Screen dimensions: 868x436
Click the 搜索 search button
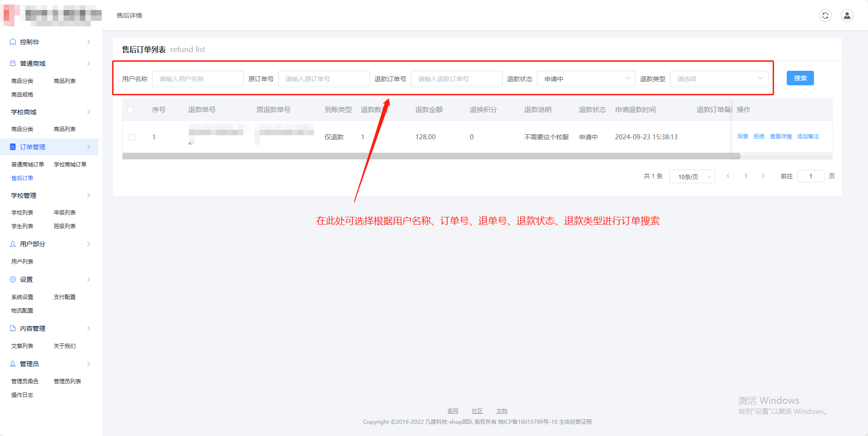(x=800, y=78)
